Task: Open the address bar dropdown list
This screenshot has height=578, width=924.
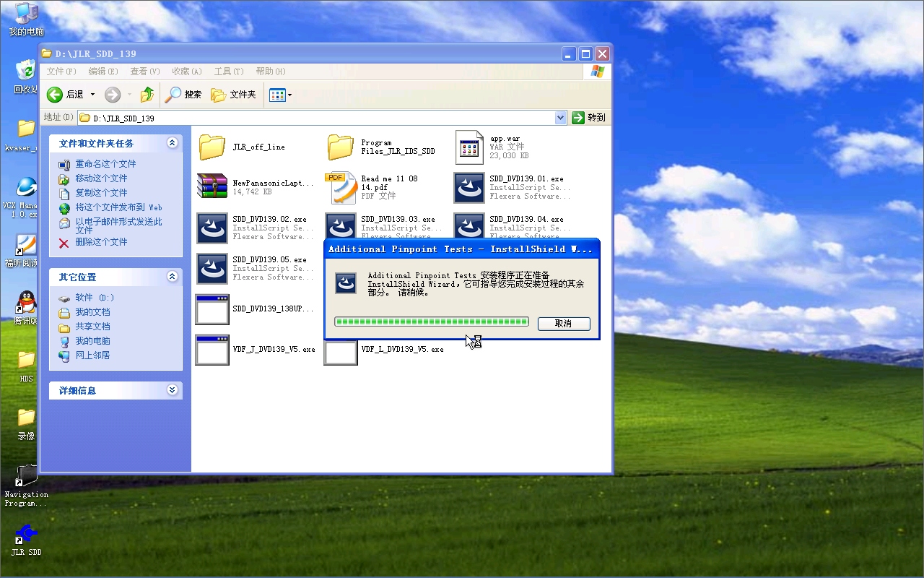Action: tap(561, 118)
